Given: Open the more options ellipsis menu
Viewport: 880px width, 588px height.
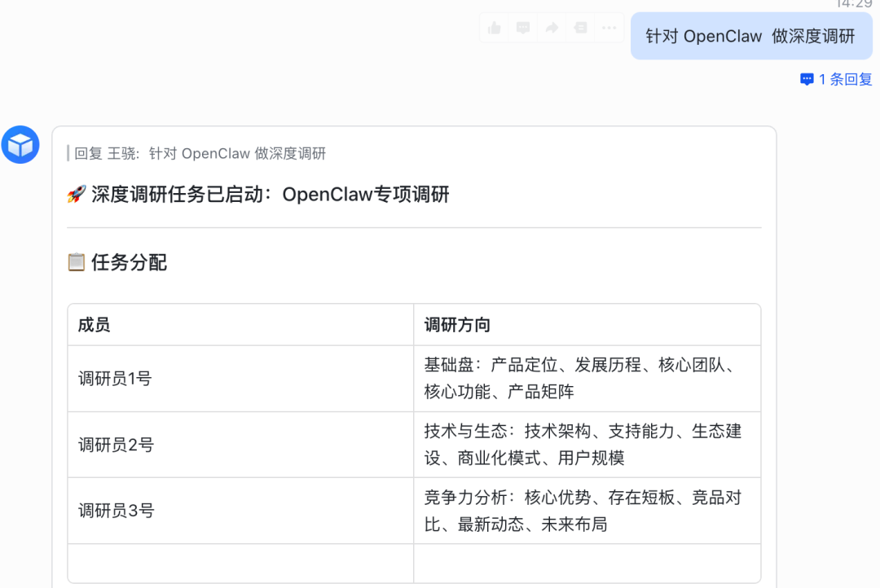Looking at the screenshot, I should (x=609, y=29).
